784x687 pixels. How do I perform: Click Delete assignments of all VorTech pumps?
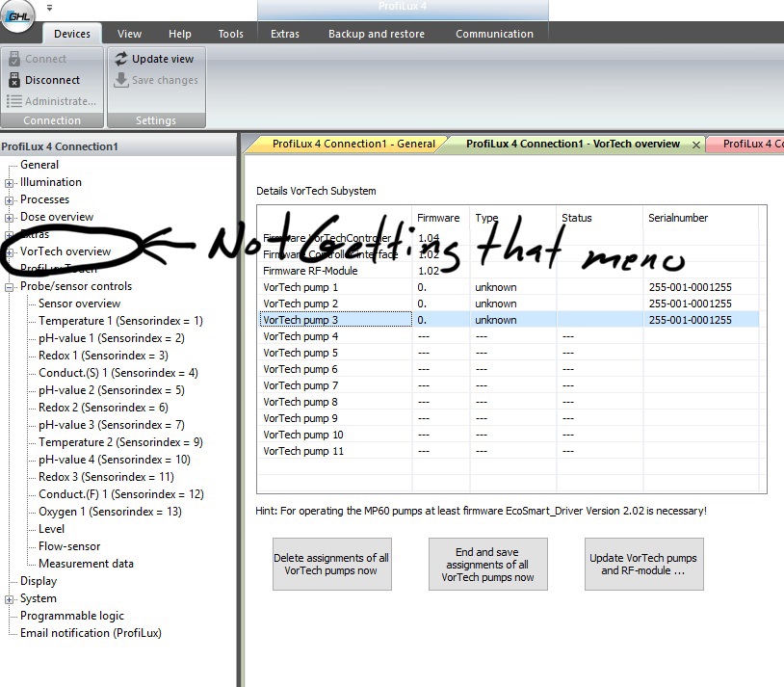pyautogui.click(x=332, y=565)
